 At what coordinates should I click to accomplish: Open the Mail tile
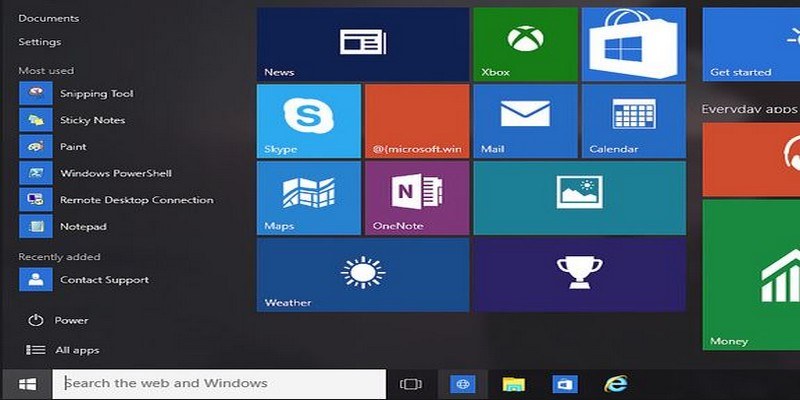(x=525, y=121)
